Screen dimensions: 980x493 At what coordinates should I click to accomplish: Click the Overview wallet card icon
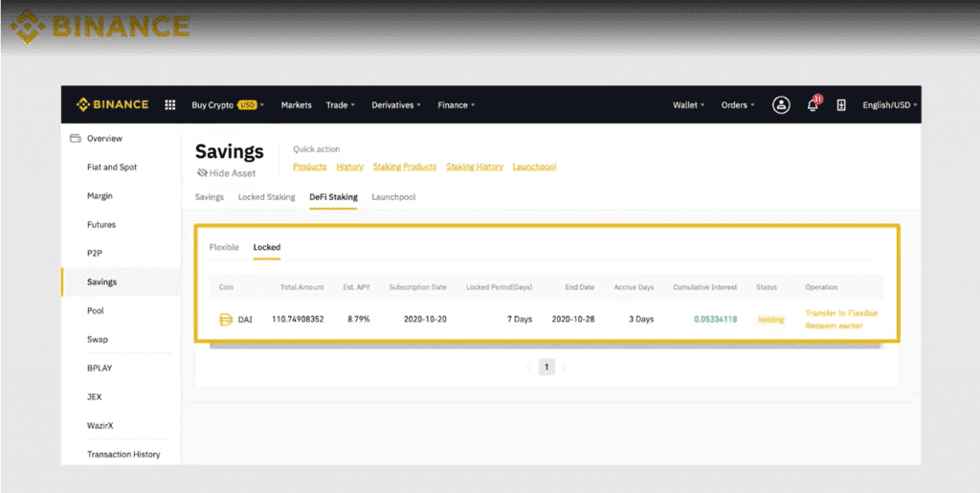[75, 139]
